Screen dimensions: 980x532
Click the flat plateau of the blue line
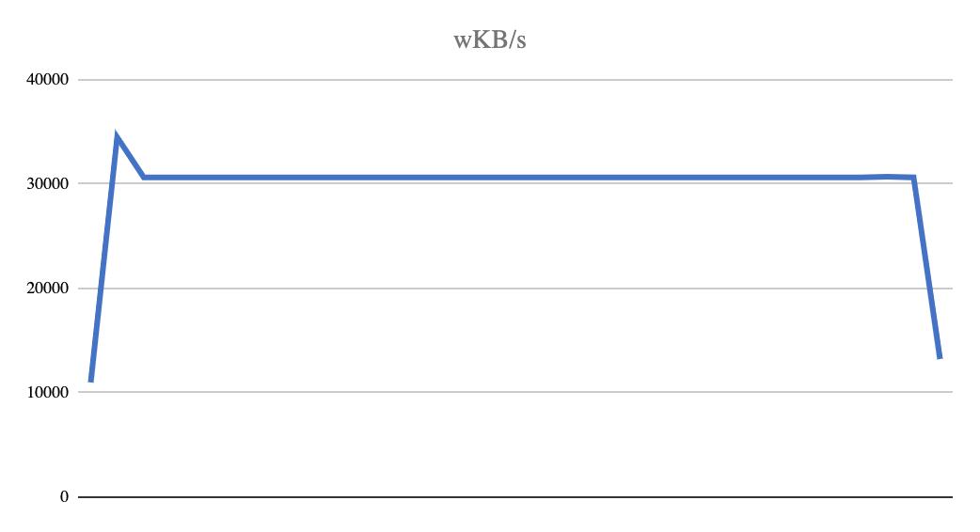pos(500,178)
